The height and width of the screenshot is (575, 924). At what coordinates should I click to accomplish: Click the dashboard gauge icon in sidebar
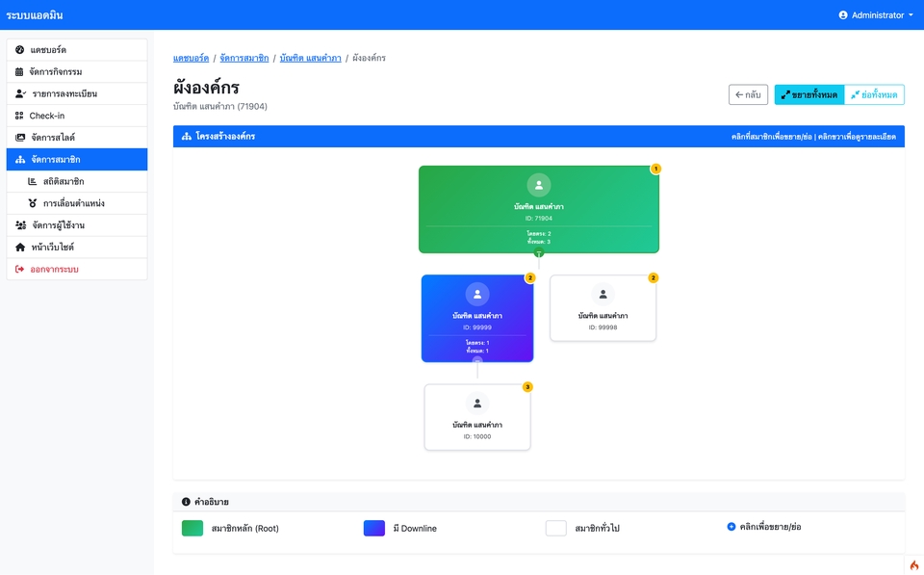pos(20,50)
